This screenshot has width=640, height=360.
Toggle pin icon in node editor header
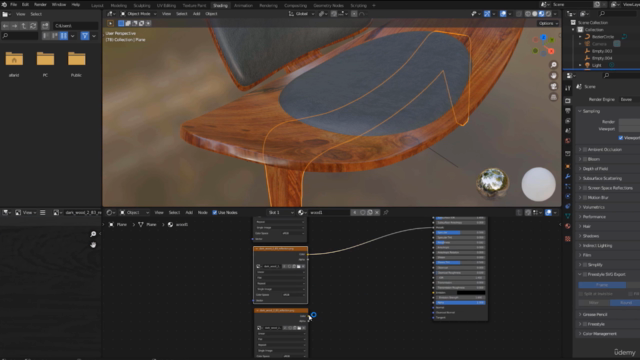pyautogui.click(x=386, y=213)
